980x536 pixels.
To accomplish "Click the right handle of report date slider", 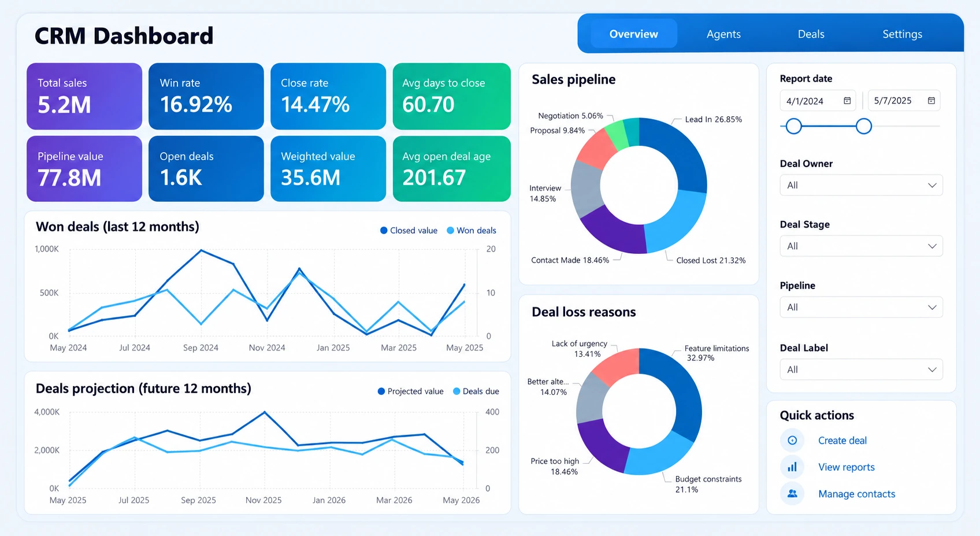I will (864, 126).
